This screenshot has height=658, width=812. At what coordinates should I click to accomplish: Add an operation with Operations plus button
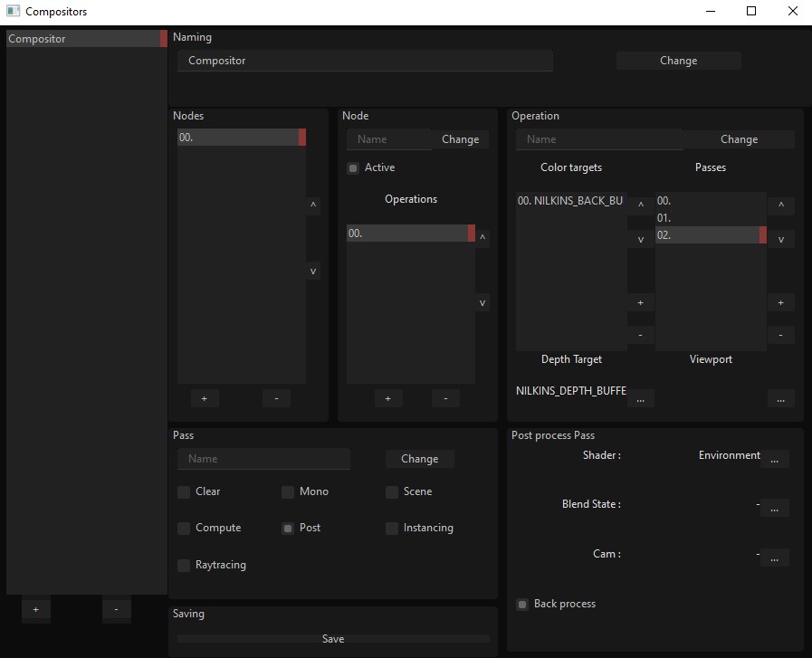(387, 398)
